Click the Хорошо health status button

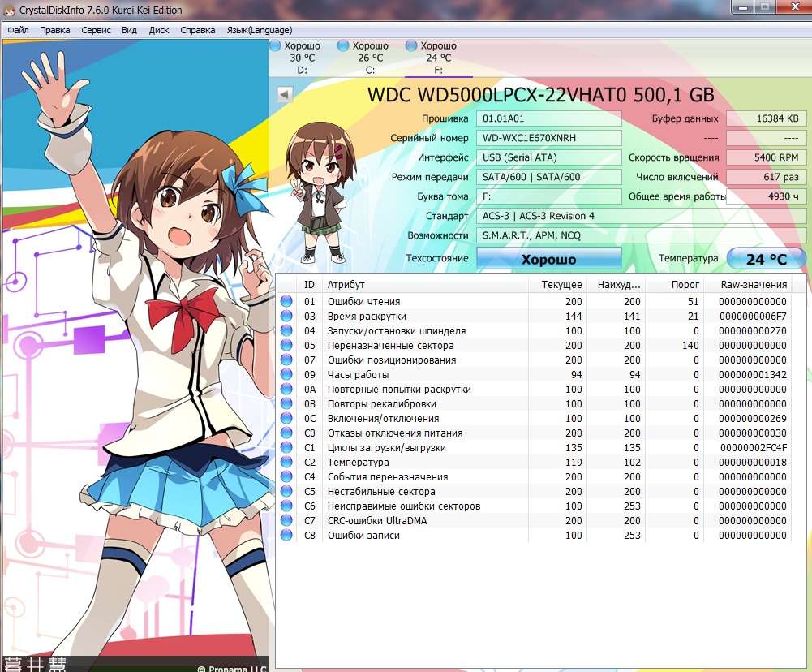tap(548, 259)
